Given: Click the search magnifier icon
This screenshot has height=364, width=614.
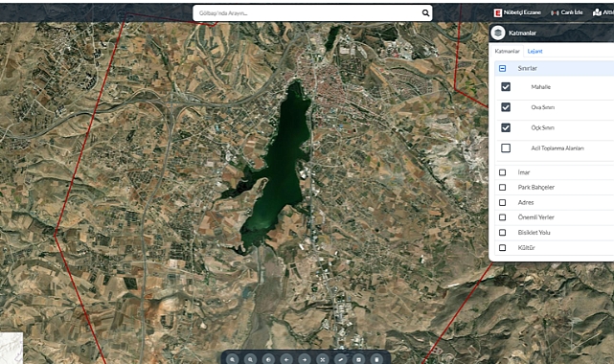Looking at the screenshot, I should (425, 12).
